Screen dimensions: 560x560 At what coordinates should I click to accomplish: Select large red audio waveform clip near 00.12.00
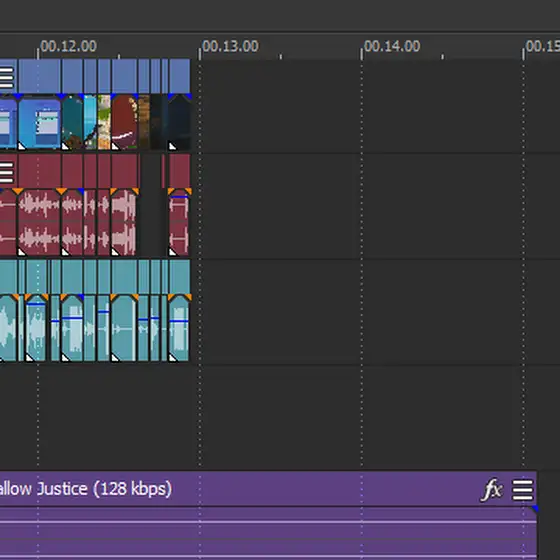(39, 222)
